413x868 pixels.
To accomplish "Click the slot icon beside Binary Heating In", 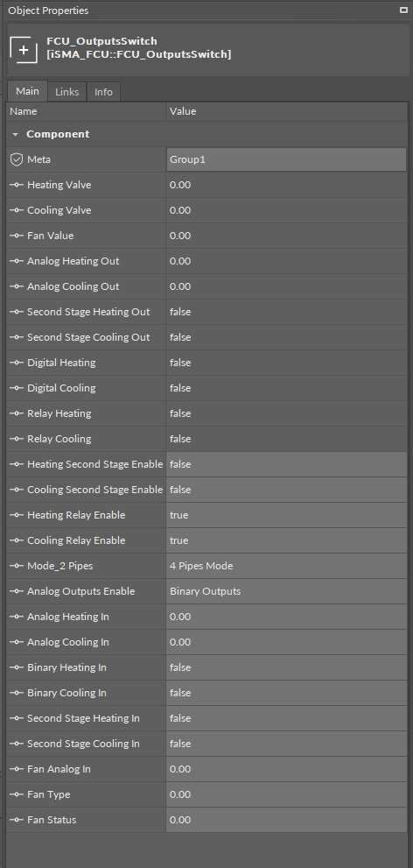I will point(17,667).
